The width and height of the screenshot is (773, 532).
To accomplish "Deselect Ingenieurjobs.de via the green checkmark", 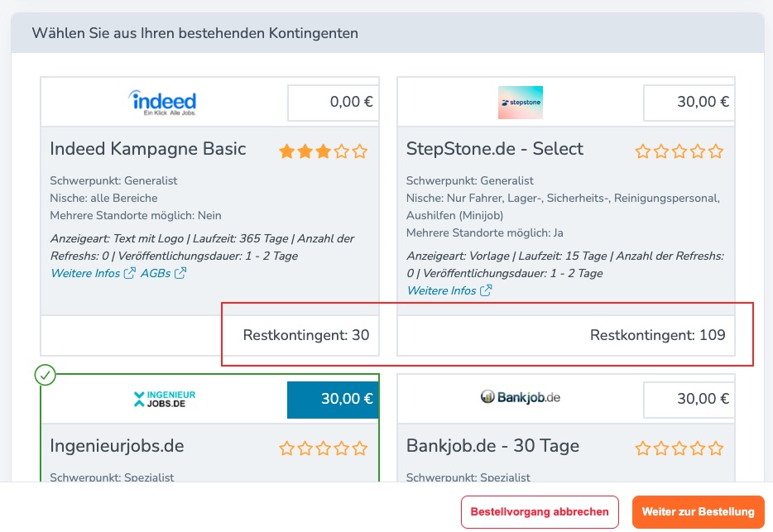I will [x=46, y=375].
